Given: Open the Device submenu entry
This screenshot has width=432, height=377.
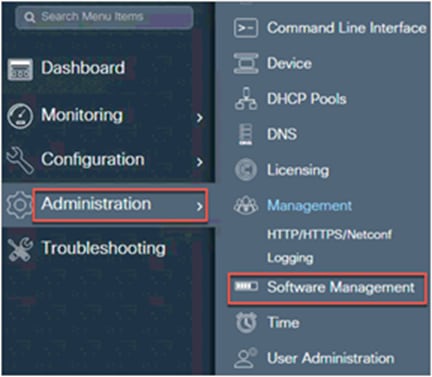Looking at the screenshot, I should coord(289,63).
